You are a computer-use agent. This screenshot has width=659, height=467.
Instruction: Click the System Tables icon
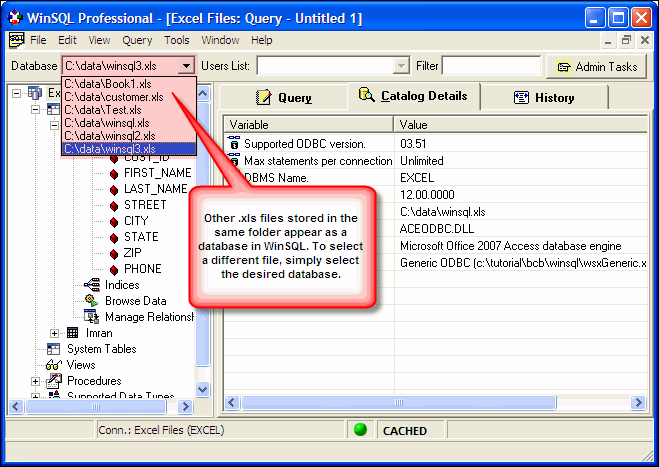click(x=53, y=349)
